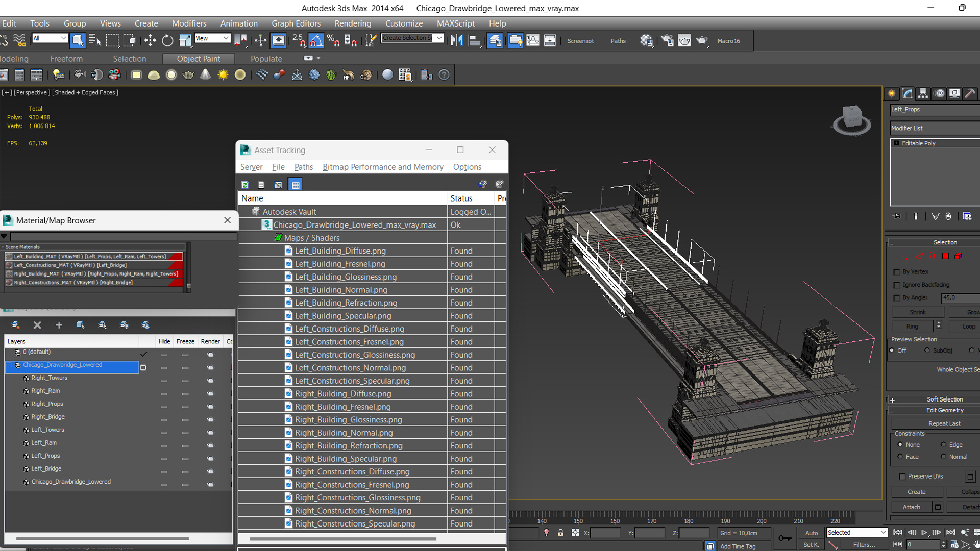Open the Mirror tool

[x=457, y=41]
